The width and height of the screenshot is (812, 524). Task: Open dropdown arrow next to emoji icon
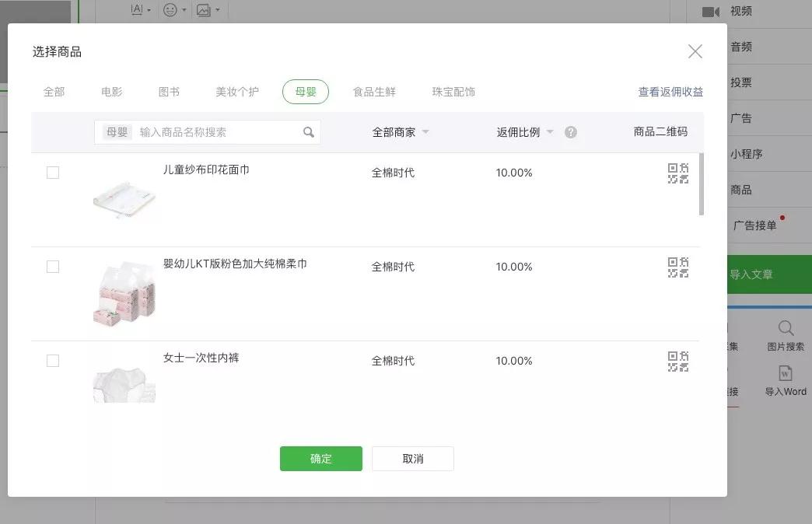184,10
